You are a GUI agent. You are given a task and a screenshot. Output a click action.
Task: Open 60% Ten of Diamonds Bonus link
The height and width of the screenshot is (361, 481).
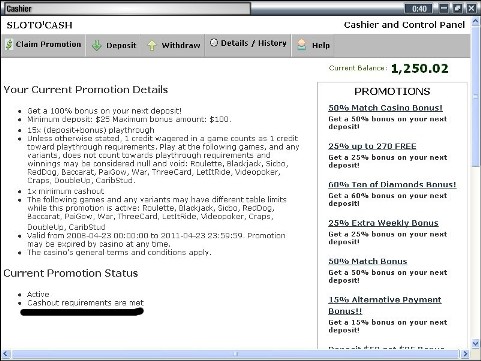pyautogui.click(x=392, y=184)
